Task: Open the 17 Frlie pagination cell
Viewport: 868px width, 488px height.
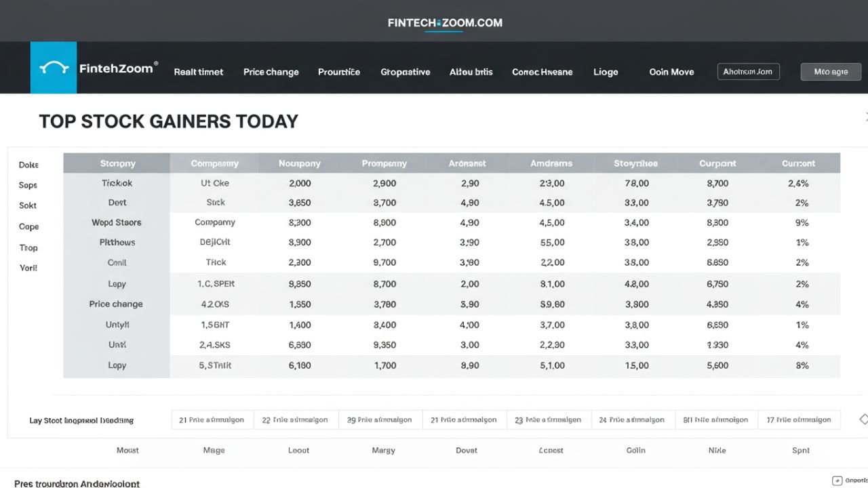Action: (798, 420)
